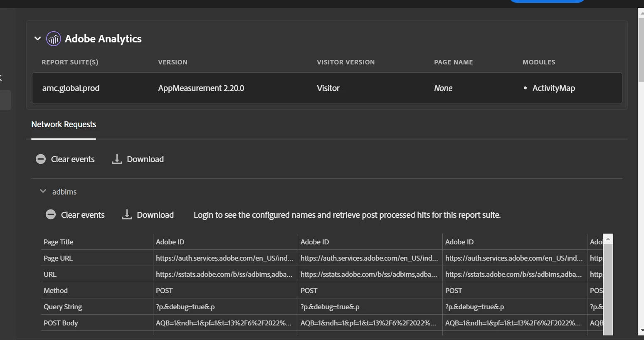
Task: Click the ActivityMap module entry
Action: point(553,88)
